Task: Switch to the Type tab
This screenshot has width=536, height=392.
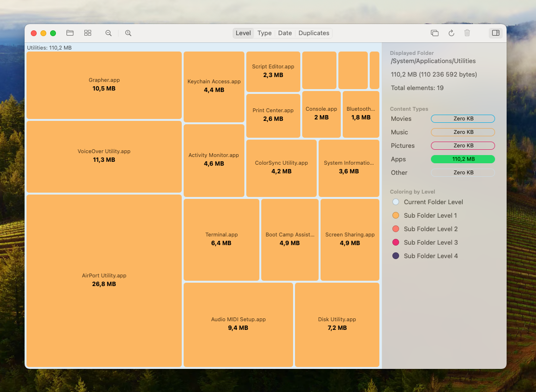Action: (264, 33)
